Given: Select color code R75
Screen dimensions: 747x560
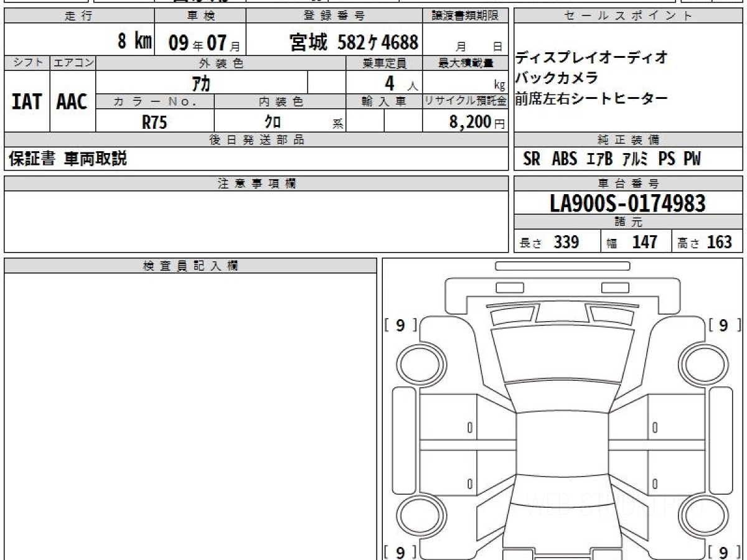Looking at the screenshot, I should pos(155,122).
